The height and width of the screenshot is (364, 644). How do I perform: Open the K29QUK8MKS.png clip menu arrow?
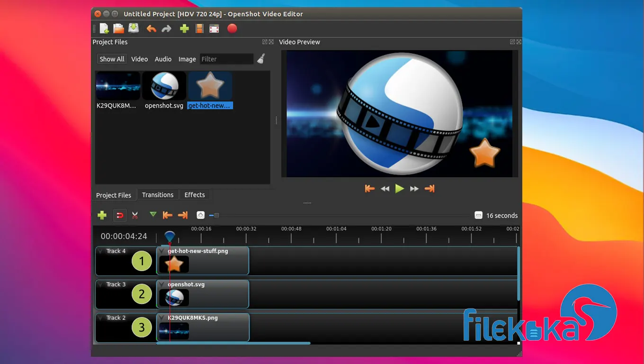coord(161,318)
